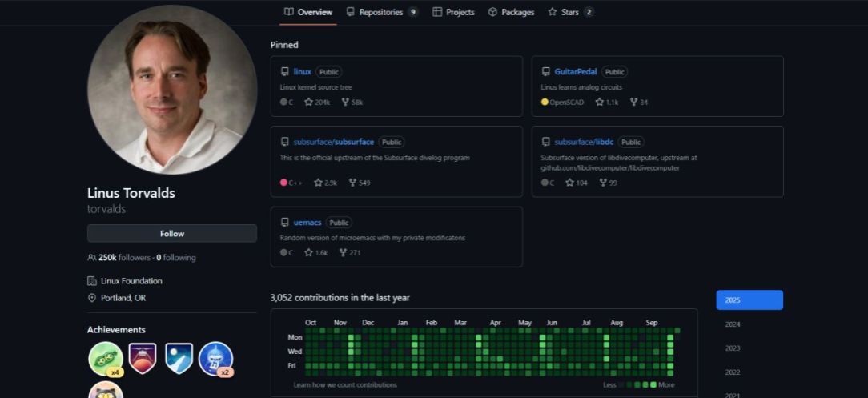Click the subsurface 2.9k stars icon

319,183
